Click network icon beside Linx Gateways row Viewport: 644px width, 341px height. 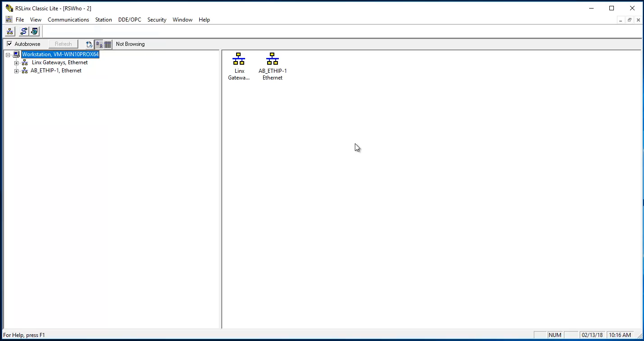tap(25, 62)
